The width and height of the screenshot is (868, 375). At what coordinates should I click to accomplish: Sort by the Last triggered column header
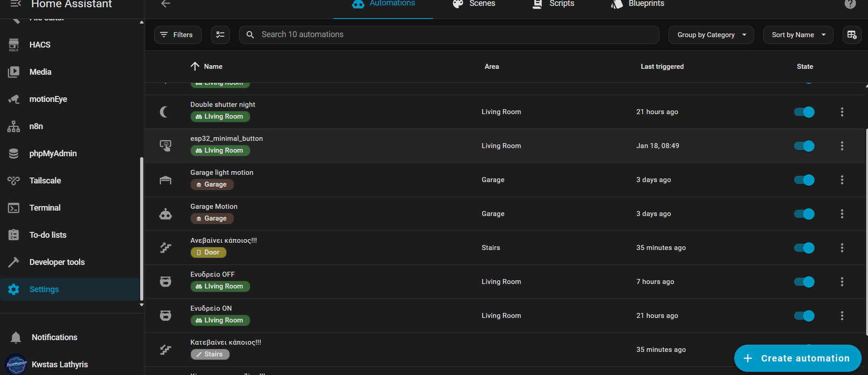(662, 67)
